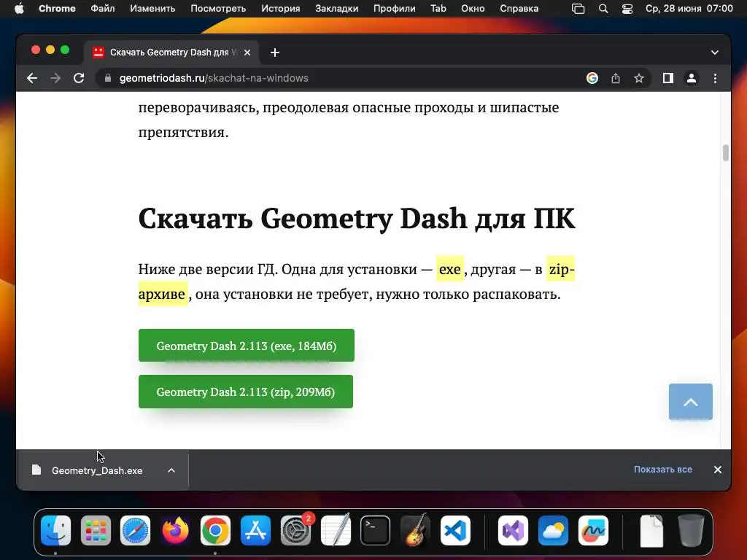The width and height of the screenshot is (747, 560).
Task: Open TextEdit from the dock
Action: (x=336, y=529)
